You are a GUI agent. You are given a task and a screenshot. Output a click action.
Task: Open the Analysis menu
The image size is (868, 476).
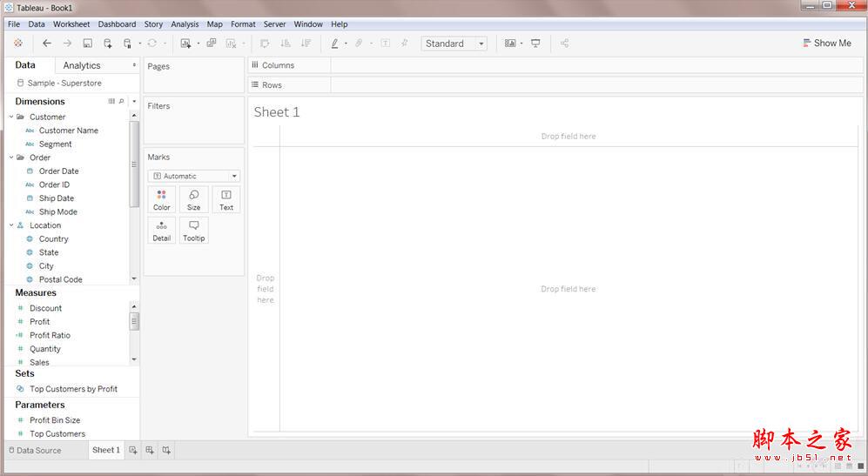185,24
